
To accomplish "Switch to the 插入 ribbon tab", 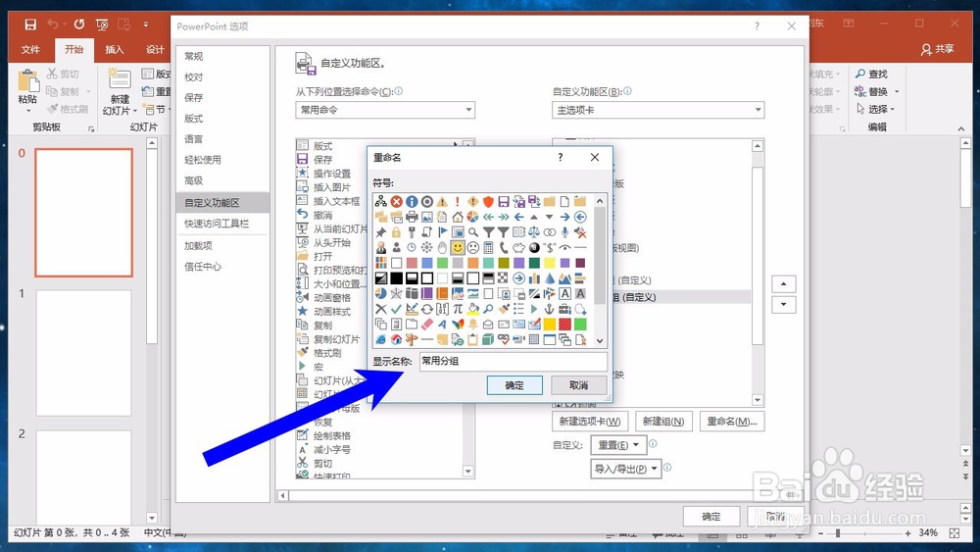I will point(115,49).
